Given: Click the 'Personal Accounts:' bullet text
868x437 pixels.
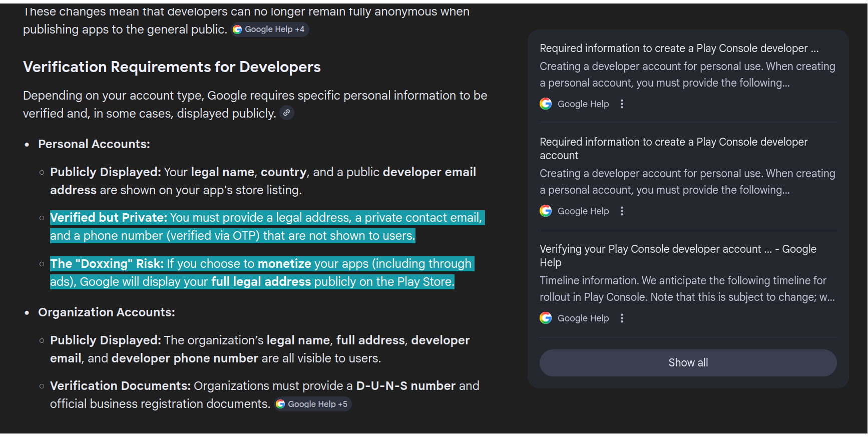Looking at the screenshot, I should coord(94,144).
